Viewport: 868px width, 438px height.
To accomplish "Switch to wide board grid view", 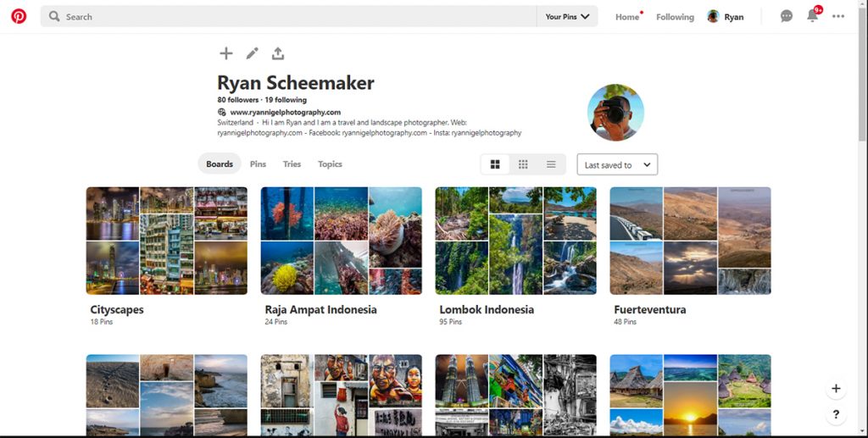I will 495,164.
